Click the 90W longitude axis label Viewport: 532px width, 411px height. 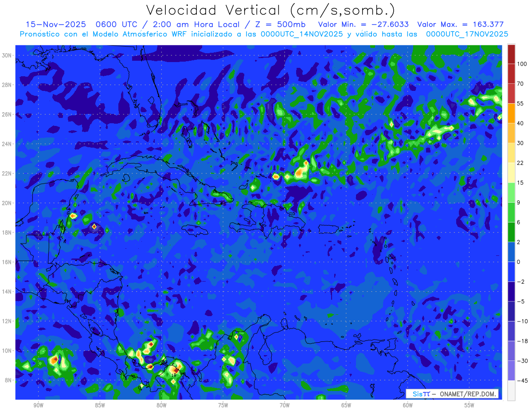38,405
